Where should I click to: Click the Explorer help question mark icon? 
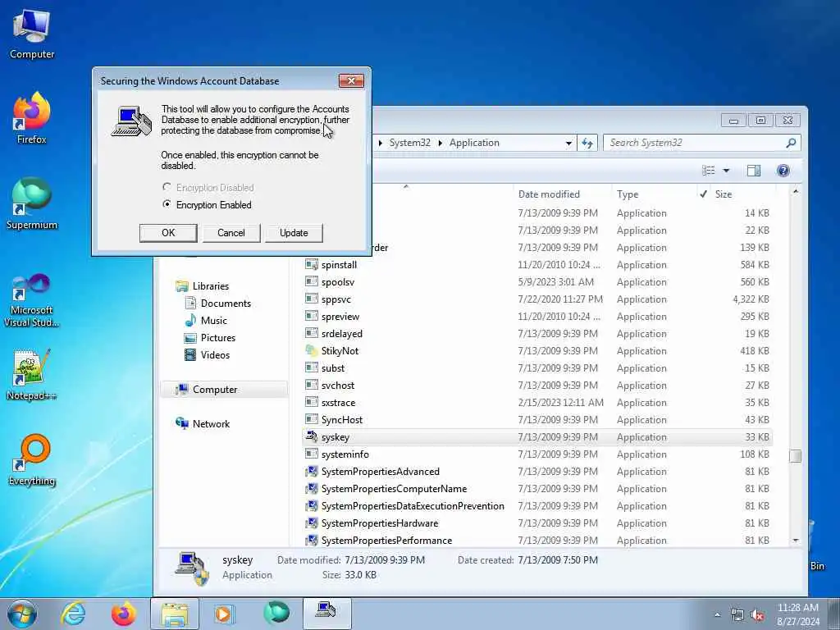(x=783, y=171)
